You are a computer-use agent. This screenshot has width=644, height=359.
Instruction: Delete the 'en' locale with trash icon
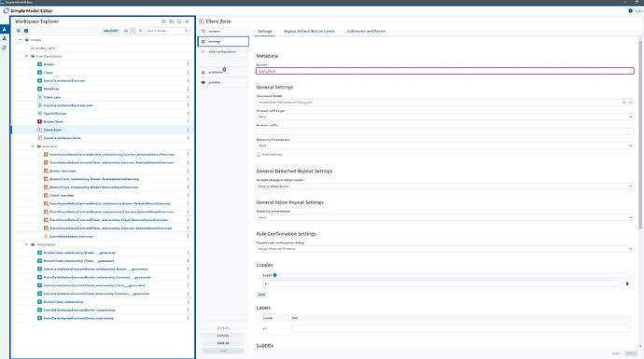pyautogui.click(x=627, y=283)
